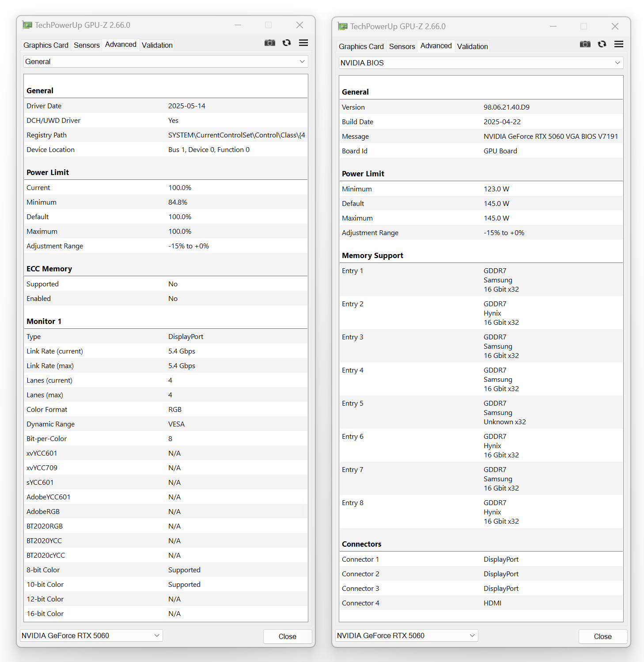This screenshot has width=644, height=662.
Task: Switch to Graphics Card tab in right window
Action: point(361,46)
